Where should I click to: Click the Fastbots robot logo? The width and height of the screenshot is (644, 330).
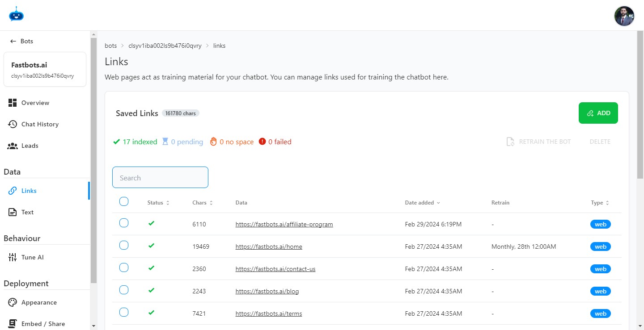[x=16, y=14]
